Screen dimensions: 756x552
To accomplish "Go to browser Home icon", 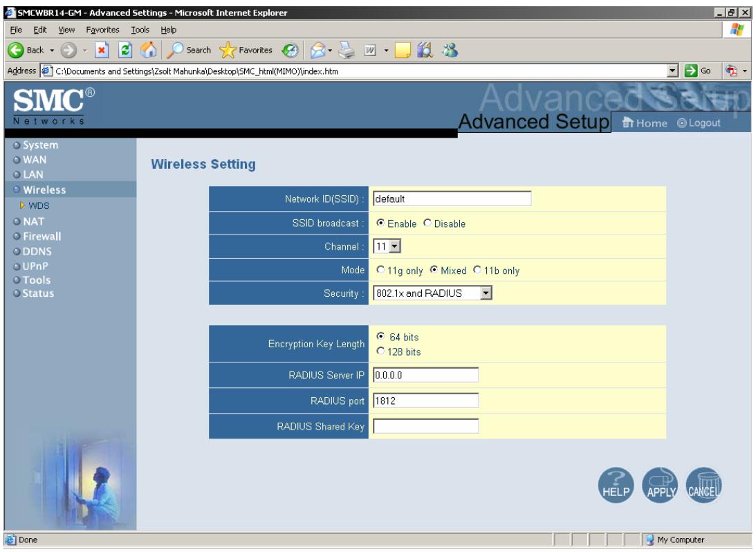I will (x=149, y=50).
